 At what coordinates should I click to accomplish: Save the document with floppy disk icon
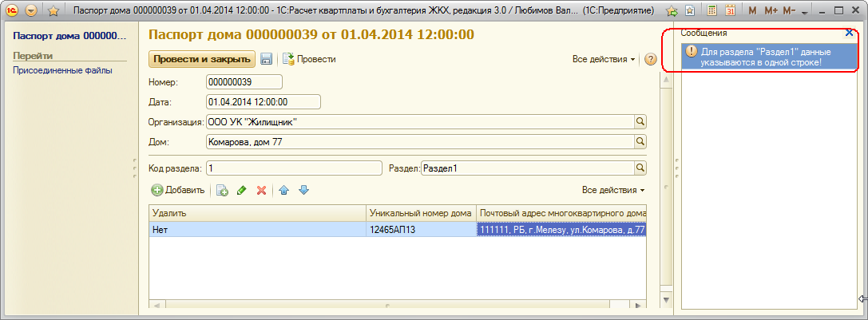pyautogui.click(x=266, y=59)
